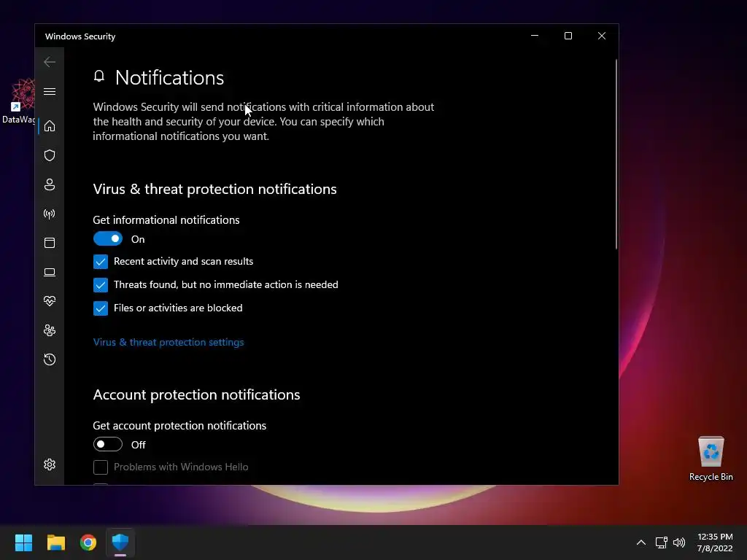Turn off Get informational notifications toggle
The image size is (747, 560).
(108, 238)
